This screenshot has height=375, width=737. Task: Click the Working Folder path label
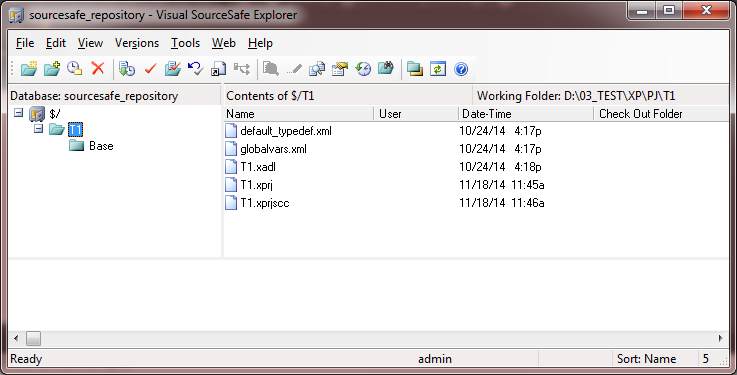point(576,96)
